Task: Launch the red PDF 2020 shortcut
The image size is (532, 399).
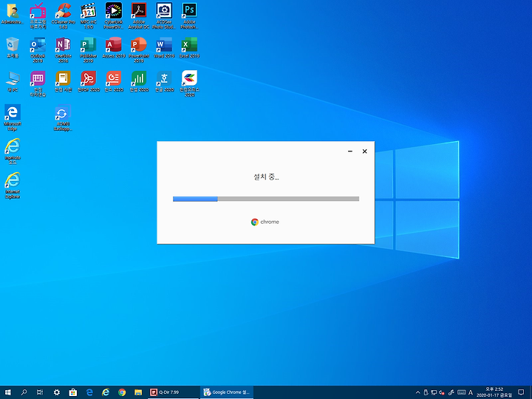Action: (88, 81)
